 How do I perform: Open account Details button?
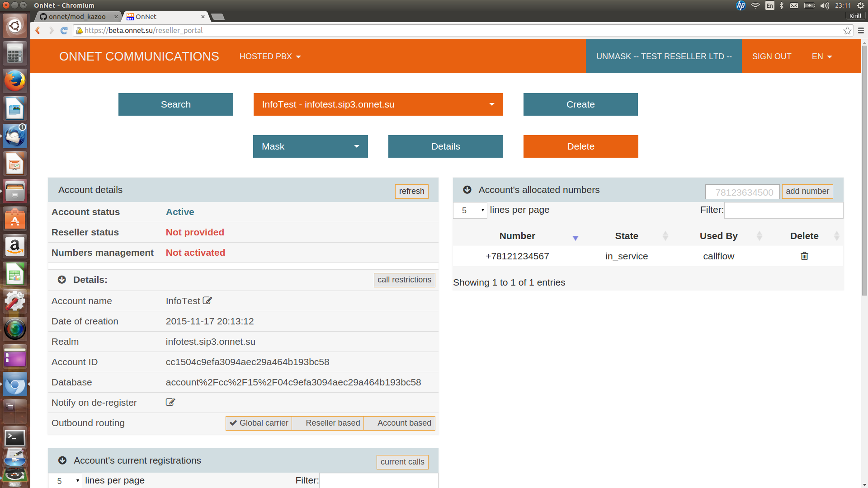coord(445,146)
